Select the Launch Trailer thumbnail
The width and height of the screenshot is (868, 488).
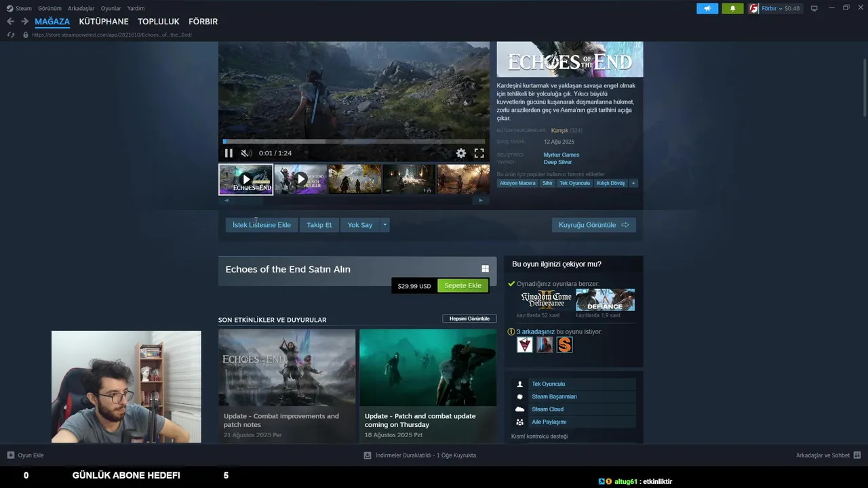pos(300,179)
